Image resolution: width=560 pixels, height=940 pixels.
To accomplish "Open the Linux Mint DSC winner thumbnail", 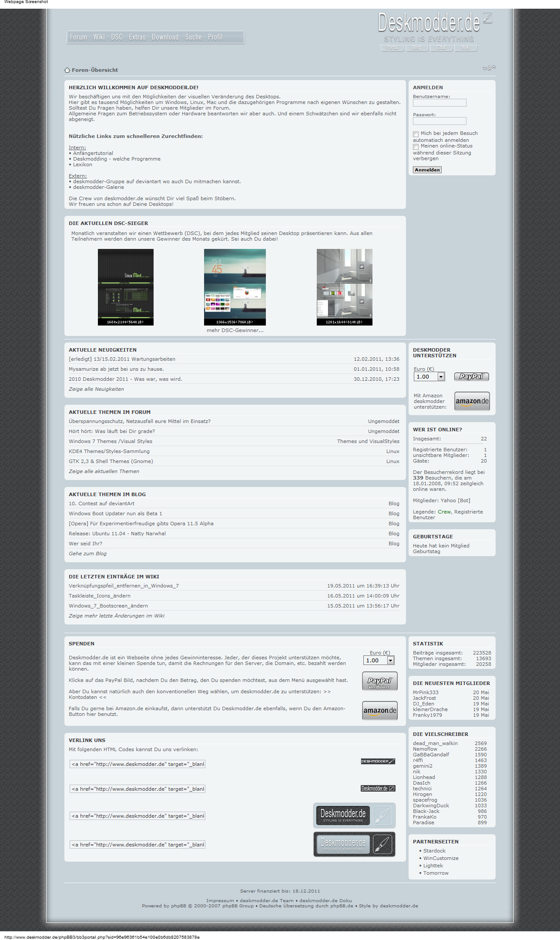I will [126, 287].
